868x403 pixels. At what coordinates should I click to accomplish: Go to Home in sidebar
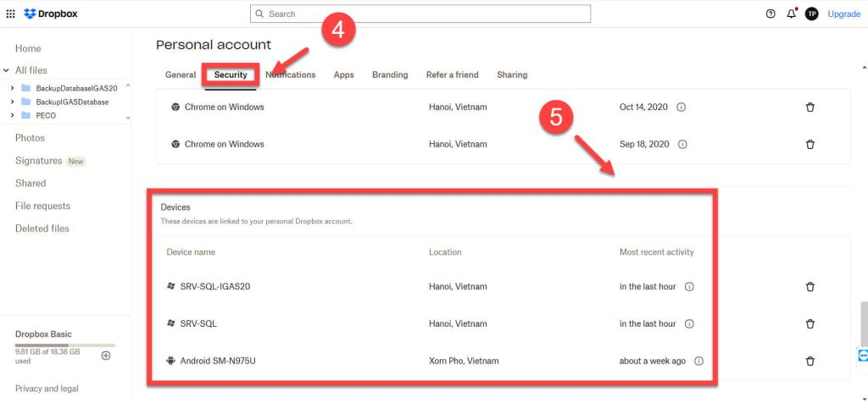point(28,48)
